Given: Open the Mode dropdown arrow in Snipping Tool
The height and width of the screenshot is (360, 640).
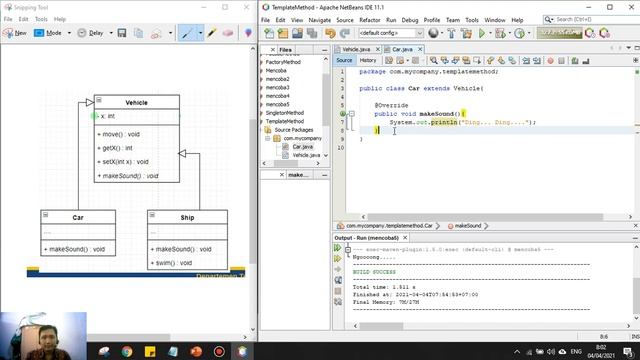Looking at the screenshot, I should 69,33.
